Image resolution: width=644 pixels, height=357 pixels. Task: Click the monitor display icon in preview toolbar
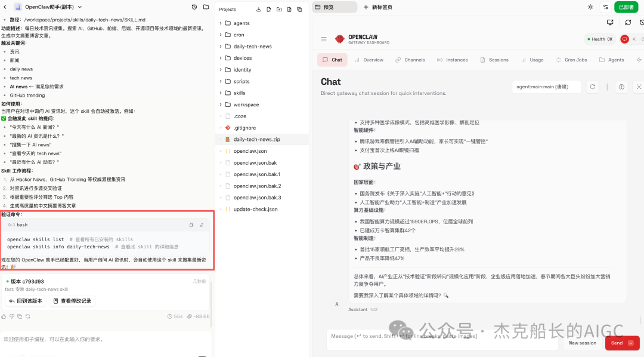(610, 22)
